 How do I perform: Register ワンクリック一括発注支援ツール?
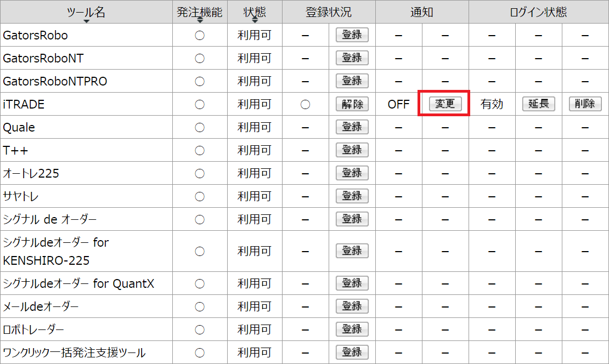352,352
